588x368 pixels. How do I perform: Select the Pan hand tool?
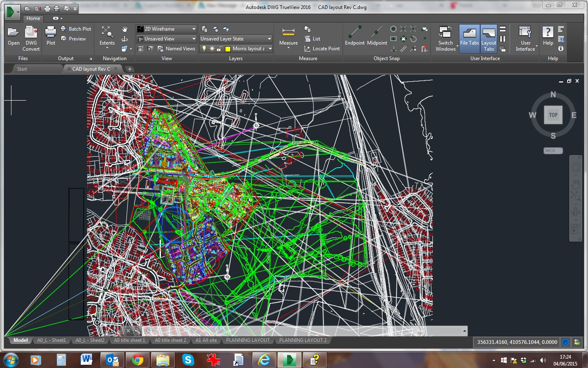click(x=125, y=29)
